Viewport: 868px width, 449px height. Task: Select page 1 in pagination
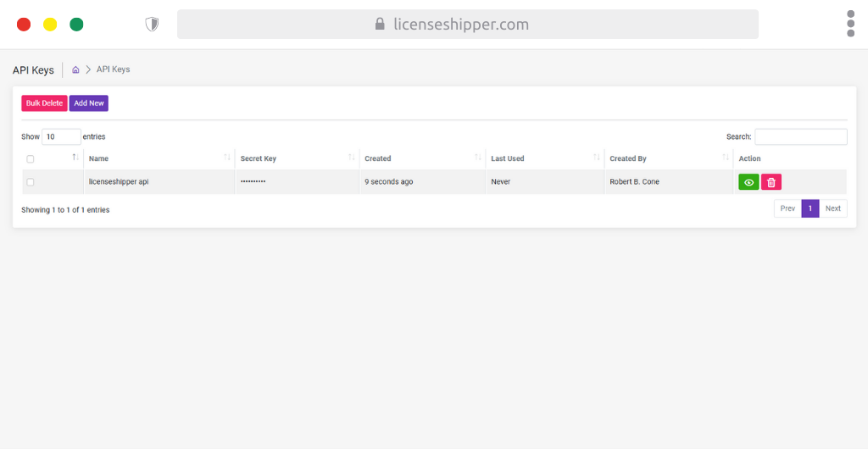(810, 208)
